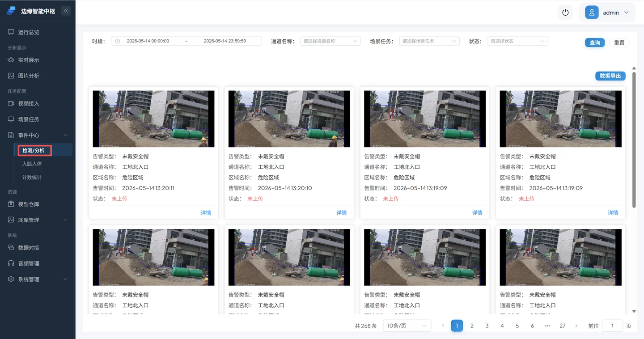Image resolution: width=644 pixels, height=339 pixels.
Task: Open the thumbnail of the 13:20:11 alarm
Action: point(153,119)
